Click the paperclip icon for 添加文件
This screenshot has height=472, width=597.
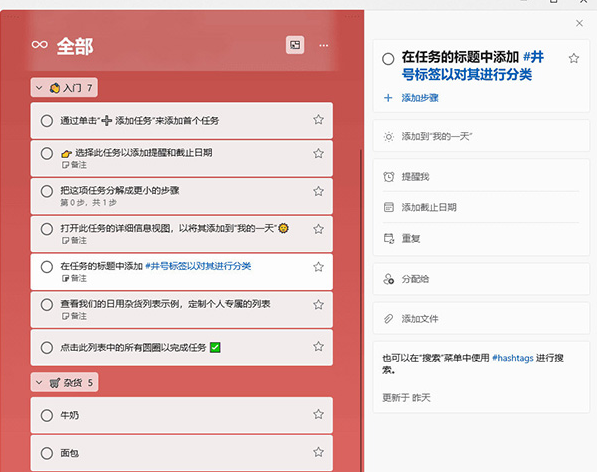coord(388,319)
